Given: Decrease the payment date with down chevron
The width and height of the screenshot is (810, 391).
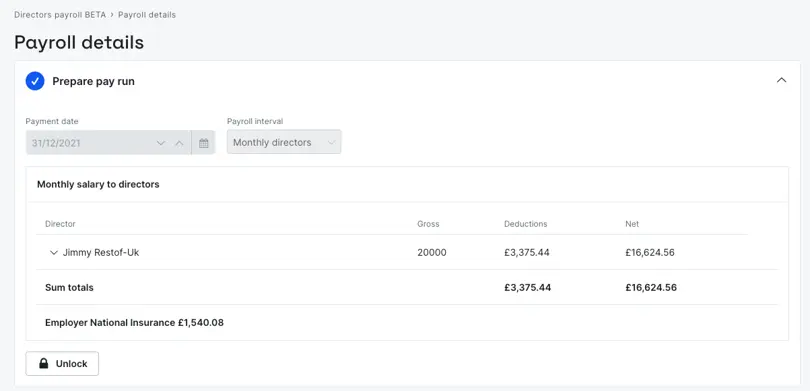Looking at the screenshot, I should (x=161, y=143).
